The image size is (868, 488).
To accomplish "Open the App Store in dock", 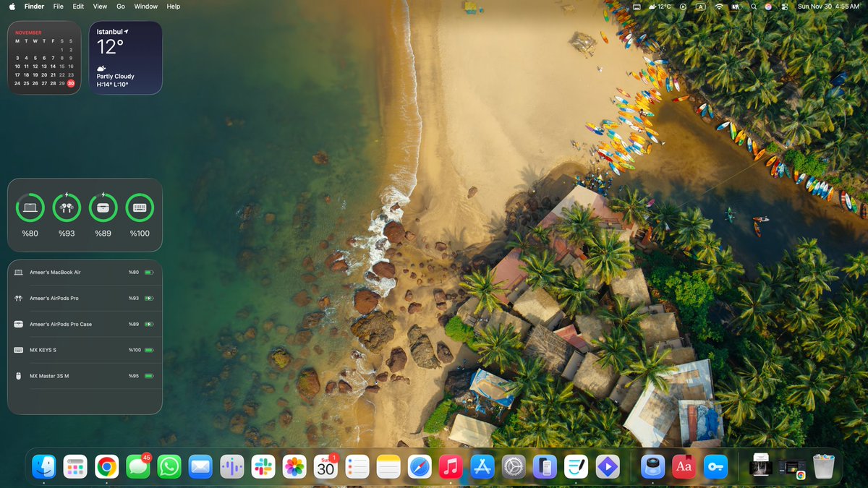I will coord(482,466).
